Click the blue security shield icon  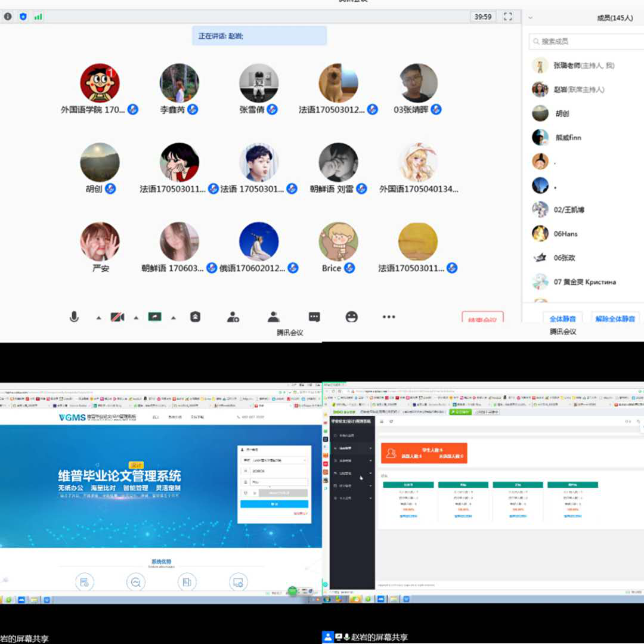pos(23,17)
